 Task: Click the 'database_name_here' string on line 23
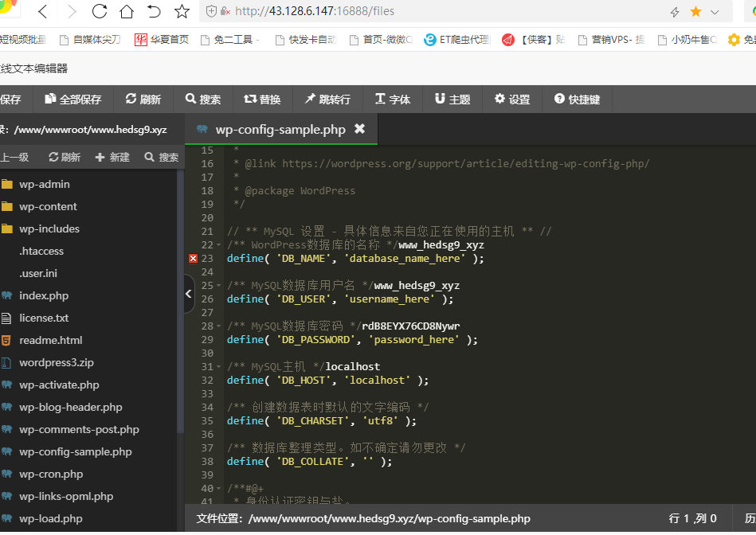pos(405,258)
